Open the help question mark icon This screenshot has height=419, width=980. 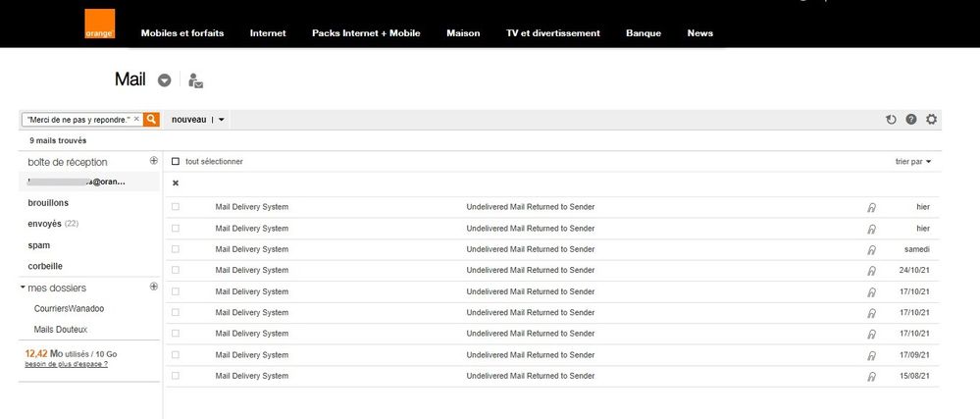[x=911, y=120]
